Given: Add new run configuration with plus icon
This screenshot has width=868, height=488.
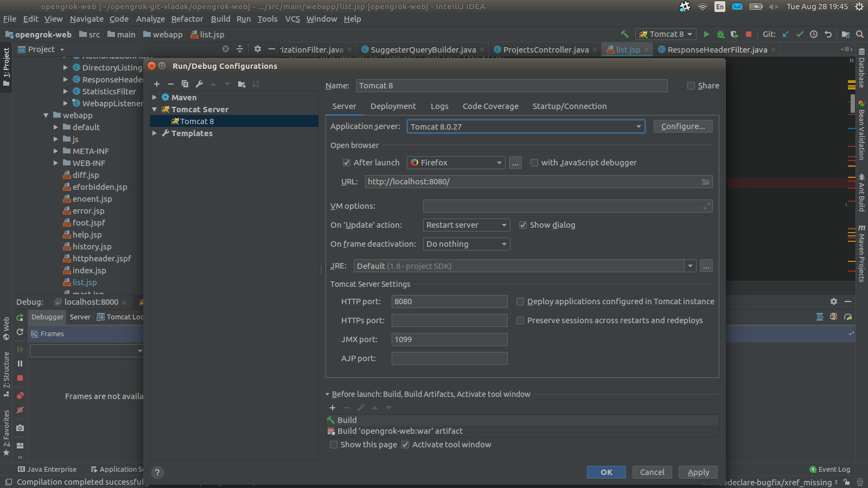Looking at the screenshot, I should click(x=157, y=84).
